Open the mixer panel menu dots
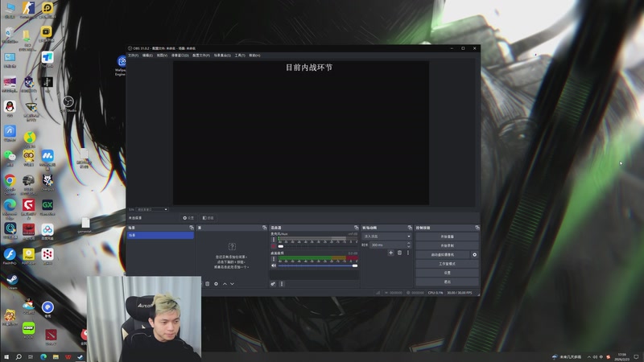Screen dimensions: 644x362 [x=281, y=284]
